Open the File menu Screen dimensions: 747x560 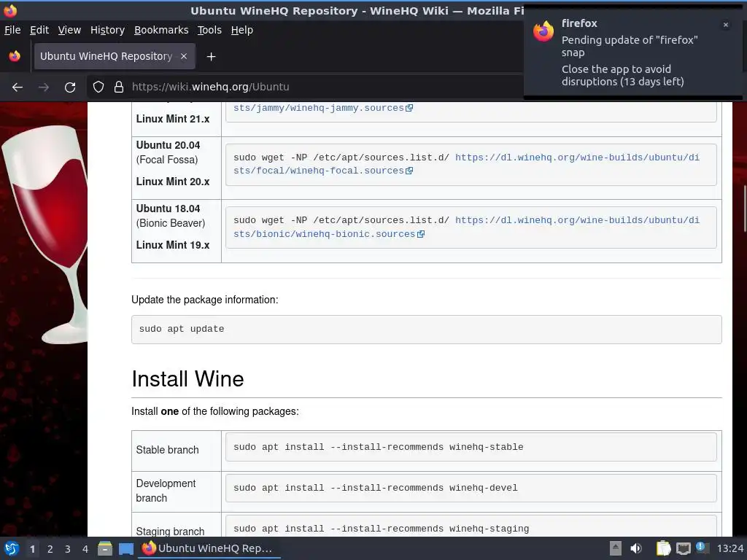tap(12, 30)
